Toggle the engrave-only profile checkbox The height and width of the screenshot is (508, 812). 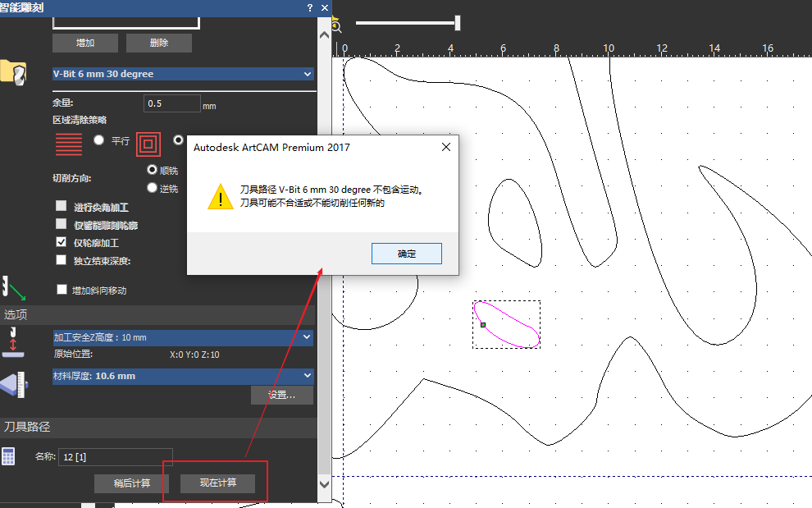pyautogui.click(x=62, y=224)
